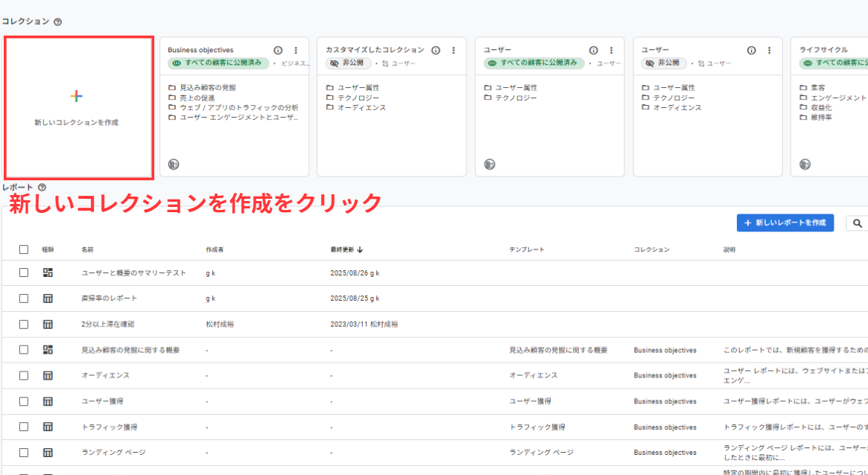Click the 非公開 status chip on カスタマイズしたコレクション

pos(348,64)
